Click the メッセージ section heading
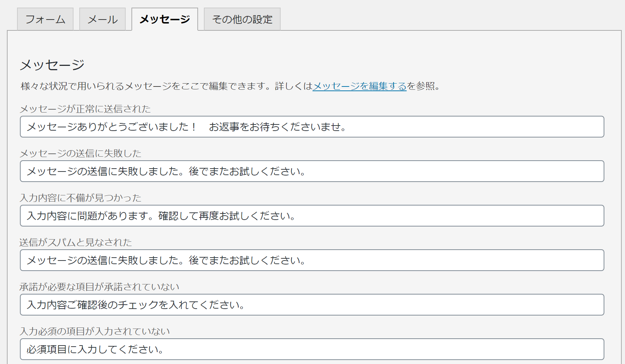 (x=52, y=65)
